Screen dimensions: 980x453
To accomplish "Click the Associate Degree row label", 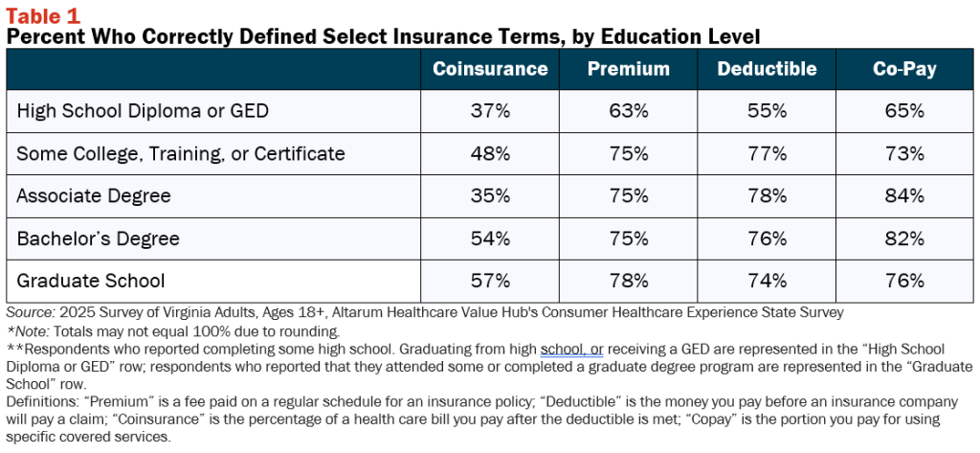I will (94, 195).
